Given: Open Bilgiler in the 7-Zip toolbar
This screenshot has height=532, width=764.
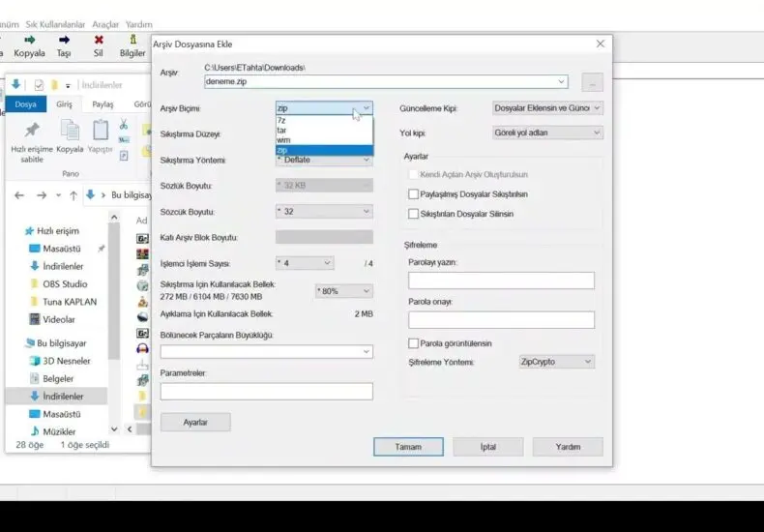Looking at the screenshot, I should pos(132,45).
